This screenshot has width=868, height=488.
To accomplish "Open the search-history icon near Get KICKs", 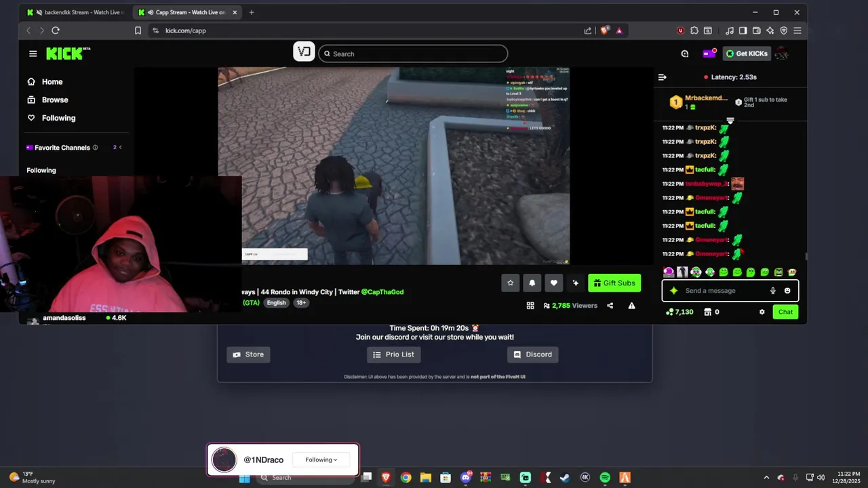I will pyautogui.click(x=685, y=54).
